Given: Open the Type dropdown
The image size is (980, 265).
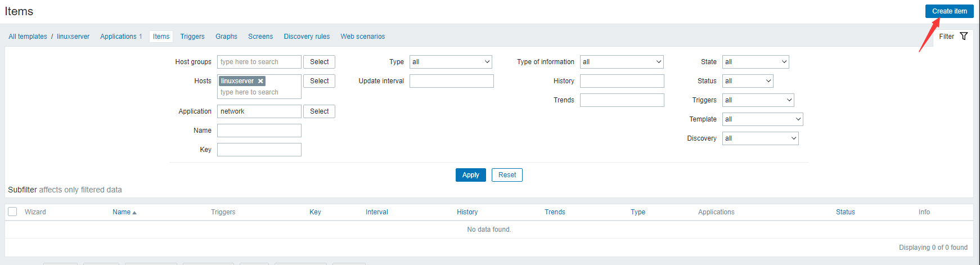Looking at the screenshot, I should [x=451, y=62].
